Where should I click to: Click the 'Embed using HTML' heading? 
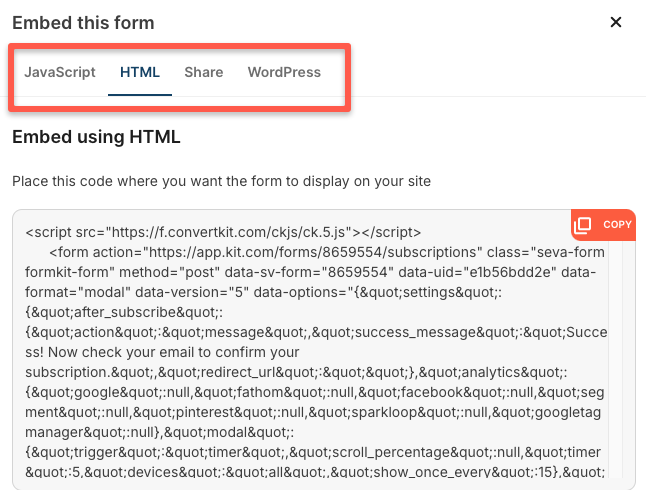(96, 138)
